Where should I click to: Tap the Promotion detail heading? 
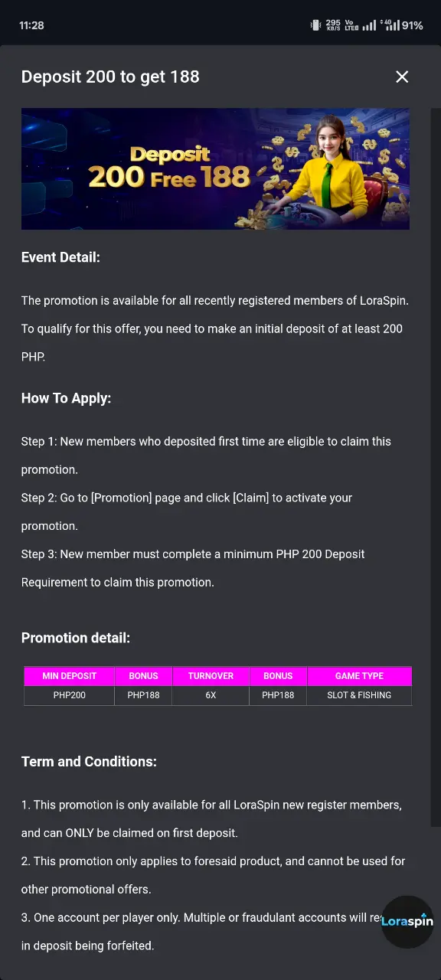[76, 638]
